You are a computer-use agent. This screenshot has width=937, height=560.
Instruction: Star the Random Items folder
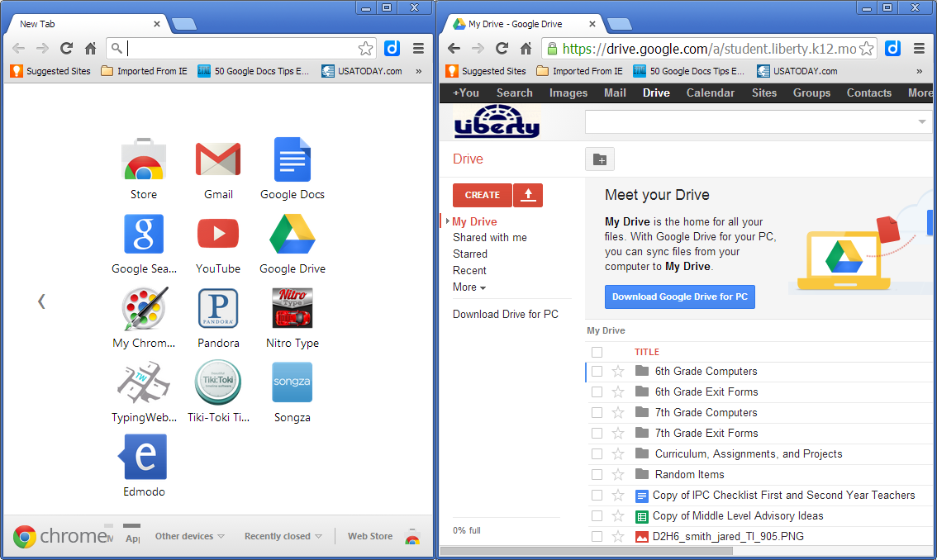618,475
